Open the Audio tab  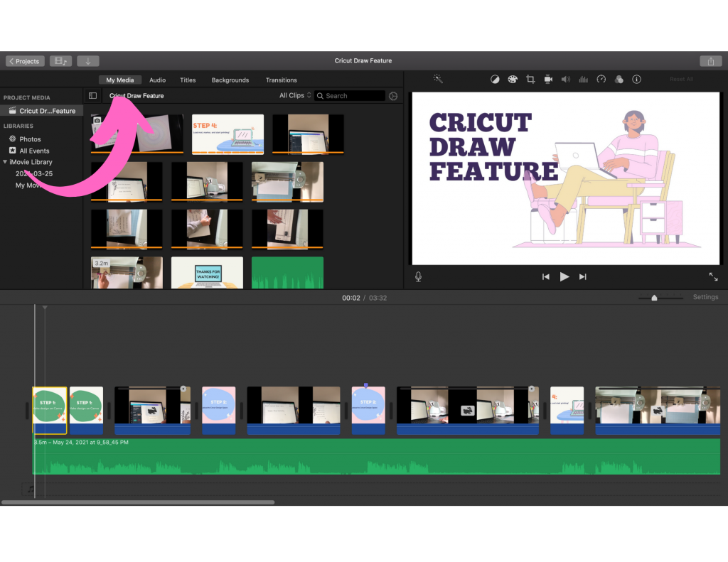pos(157,80)
